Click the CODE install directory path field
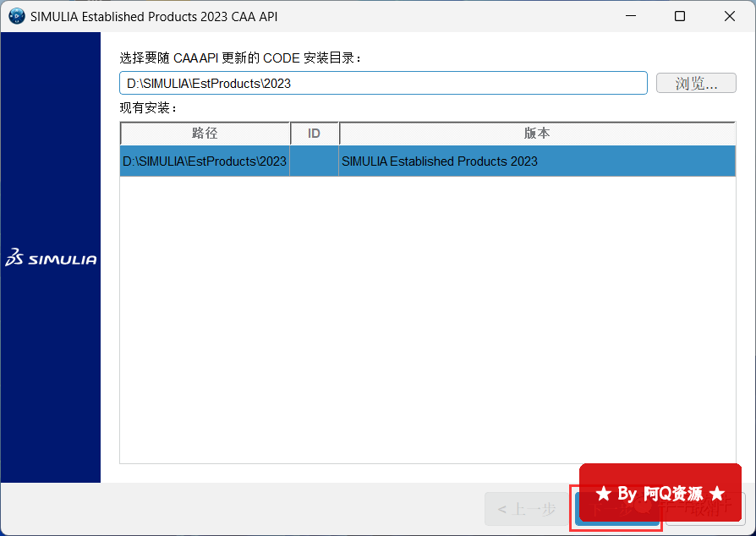756x536 pixels. pos(383,83)
